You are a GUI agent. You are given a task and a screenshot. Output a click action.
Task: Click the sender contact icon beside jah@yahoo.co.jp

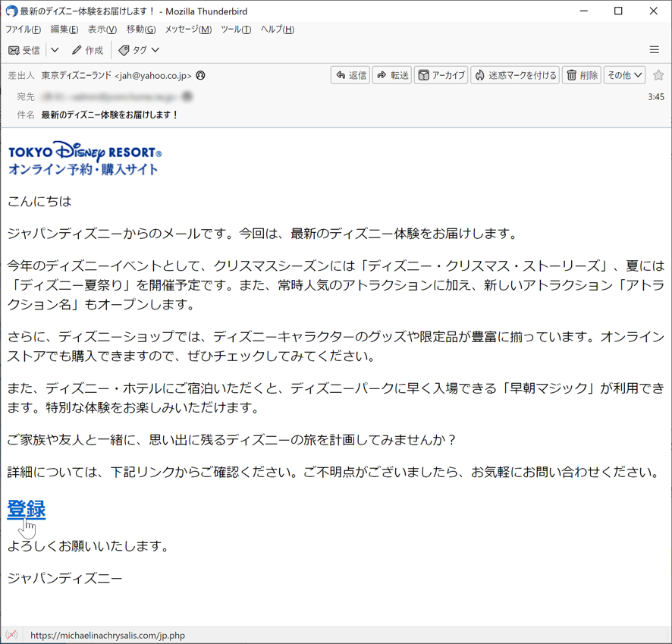[200, 75]
